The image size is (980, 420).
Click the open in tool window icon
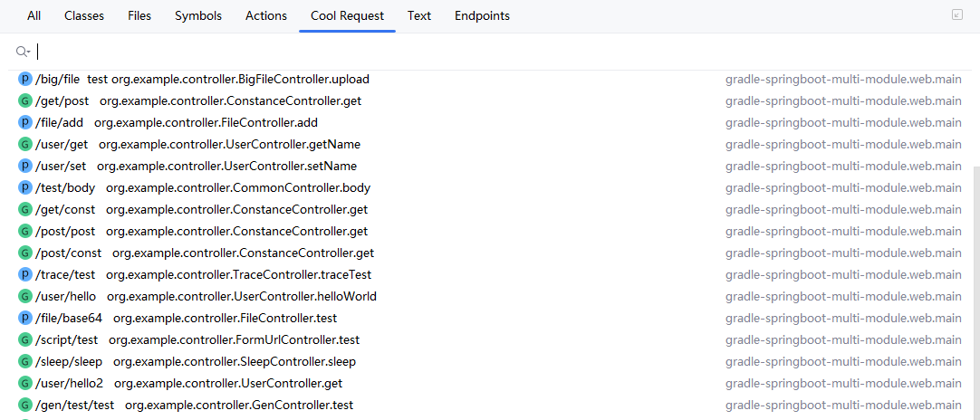click(x=957, y=15)
